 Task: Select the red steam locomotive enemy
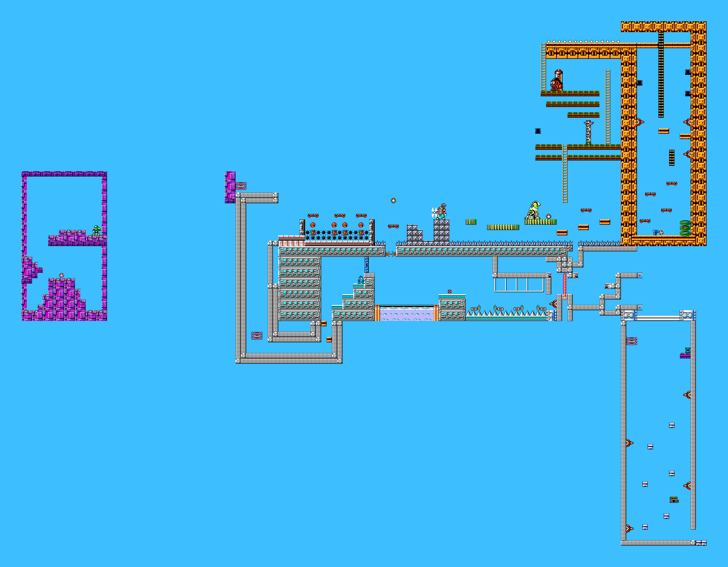pyautogui.click(x=557, y=81)
